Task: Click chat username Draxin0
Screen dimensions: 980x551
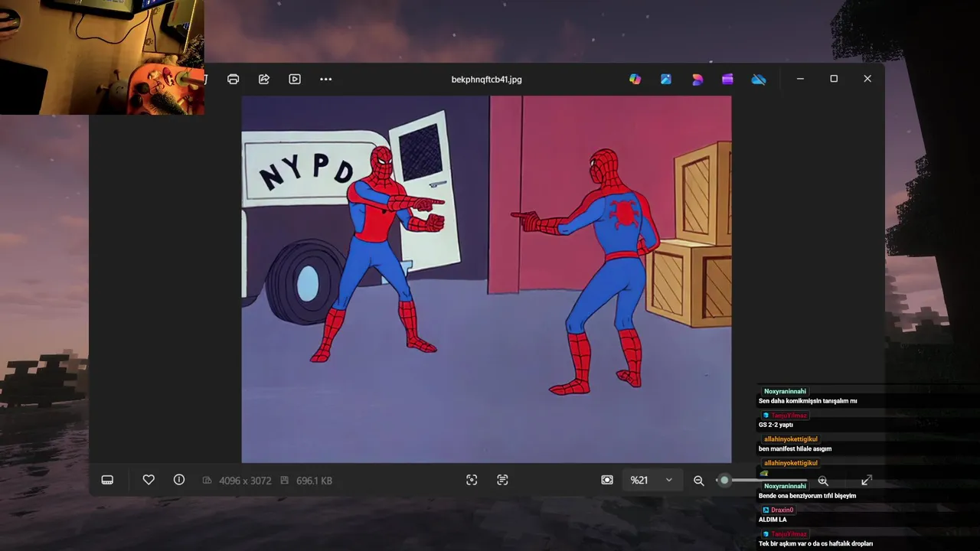Action: [x=782, y=510]
